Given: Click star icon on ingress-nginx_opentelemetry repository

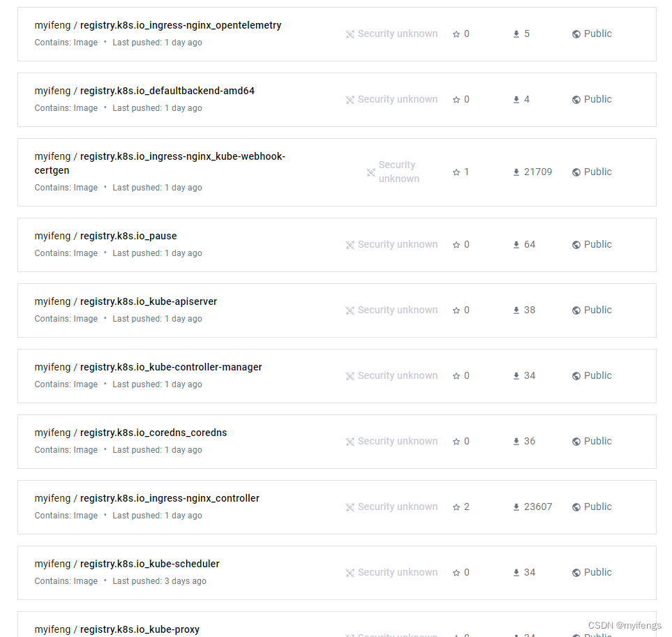Looking at the screenshot, I should [456, 34].
